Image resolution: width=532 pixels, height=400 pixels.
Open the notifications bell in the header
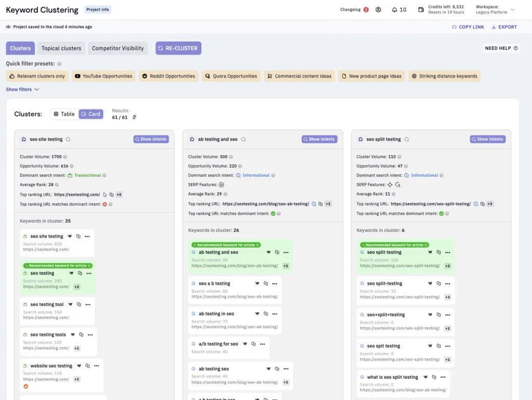[x=395, y=9]
